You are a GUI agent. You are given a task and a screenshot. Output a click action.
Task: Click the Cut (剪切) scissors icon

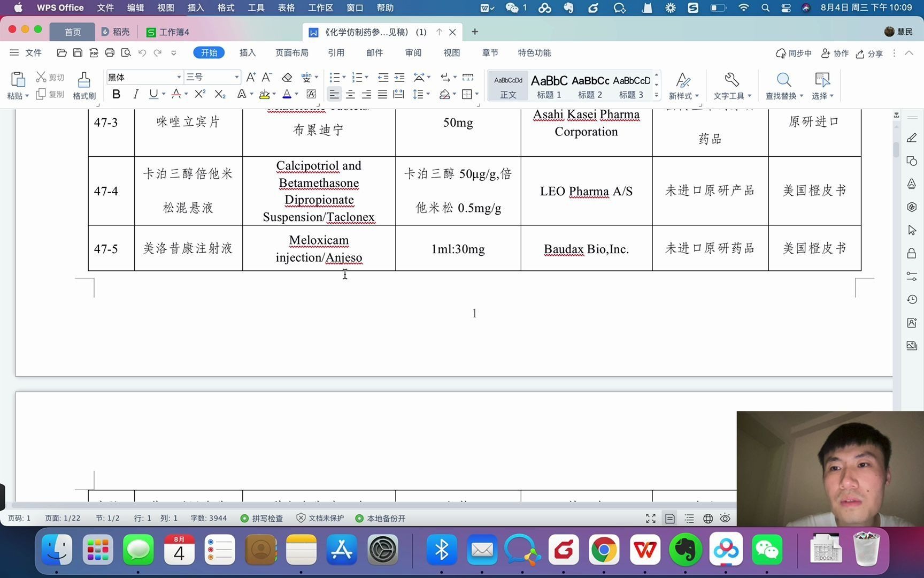coord(41,77)
